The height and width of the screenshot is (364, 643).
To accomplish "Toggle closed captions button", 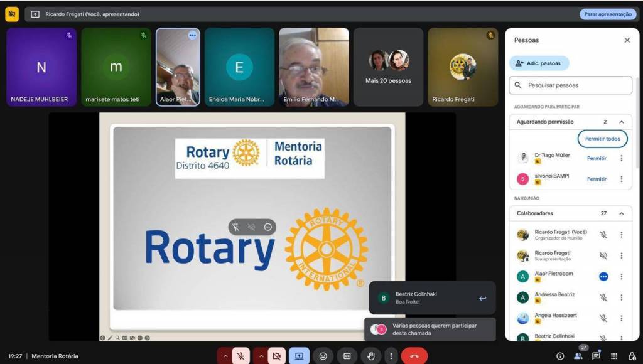I will pos(347,356).
